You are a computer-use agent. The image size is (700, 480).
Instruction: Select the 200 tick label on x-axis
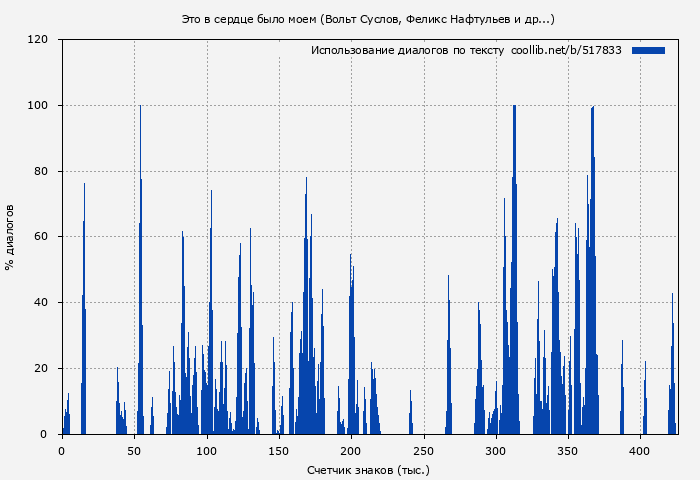coord(351,451)
